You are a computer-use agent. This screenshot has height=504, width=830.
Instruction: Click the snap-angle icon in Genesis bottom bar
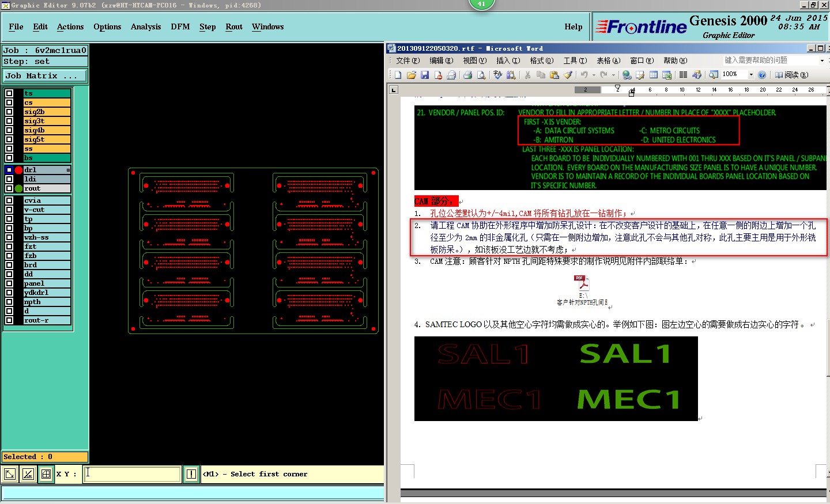coord(28,474)
